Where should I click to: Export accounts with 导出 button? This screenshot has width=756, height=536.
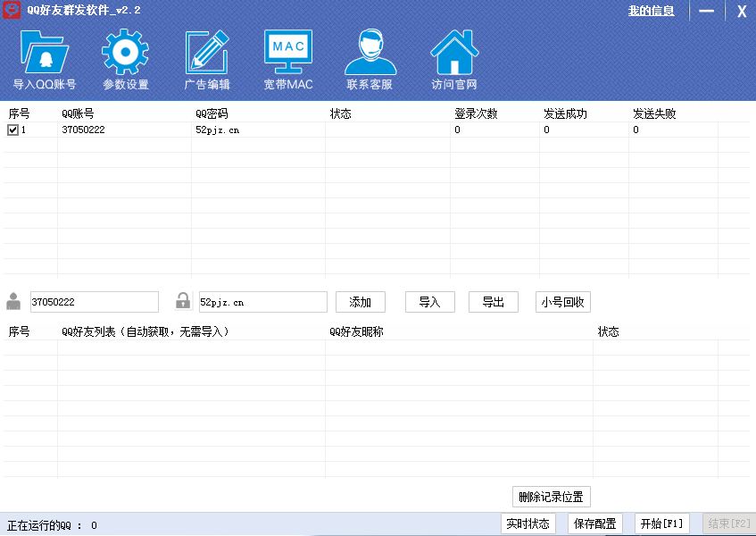pyautogui.click(x=493, y=302)
